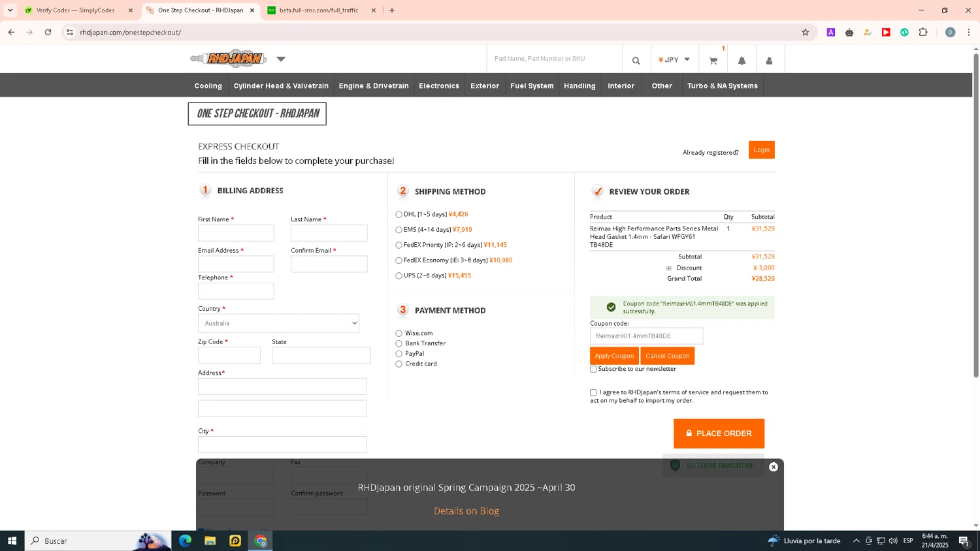Screen dimensions: 980x551
Task: Open a new browser tab
Action: click(x=392, y=10)
